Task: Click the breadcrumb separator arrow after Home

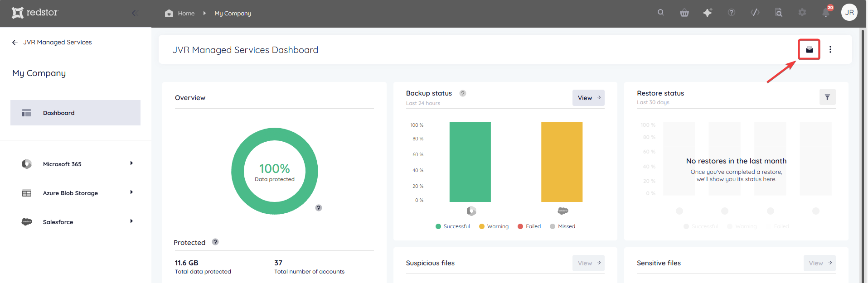Action: (204, 13)
